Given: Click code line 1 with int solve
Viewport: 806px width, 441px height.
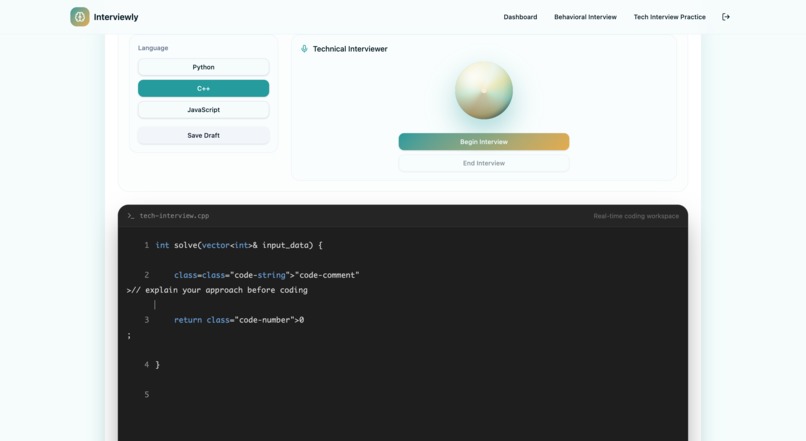Looking at the screenshot, I should 239,245.
